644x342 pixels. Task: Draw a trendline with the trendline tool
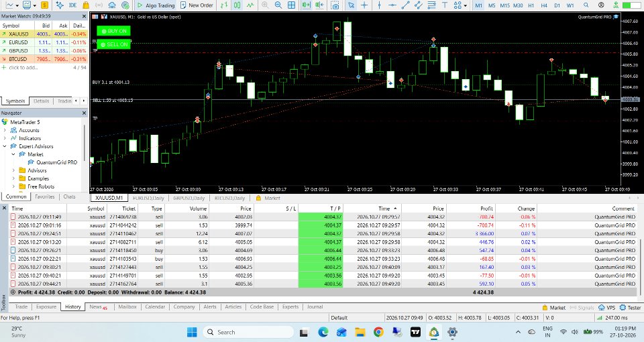point(405,5)
